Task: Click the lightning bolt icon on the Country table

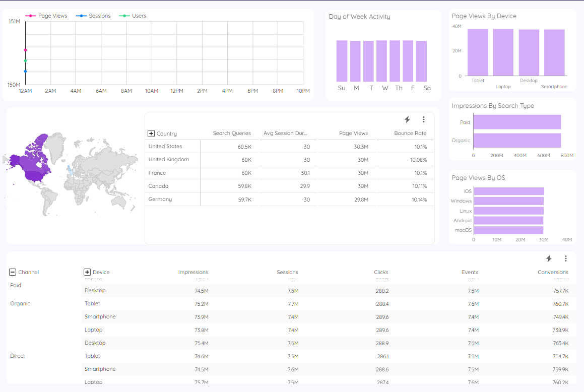Action: coord(408,119)
